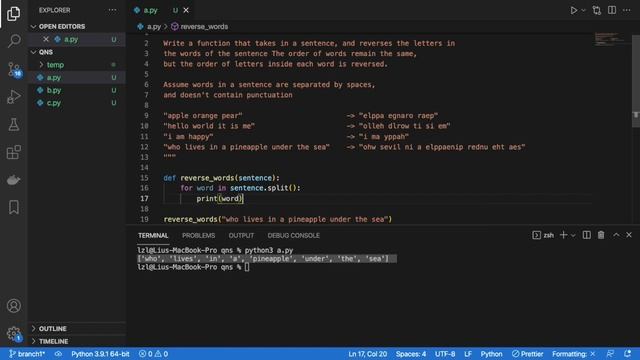The height and width of the screenshot is (360, 640).
Task: Open the notifications bell
Action: coord(627,354)
